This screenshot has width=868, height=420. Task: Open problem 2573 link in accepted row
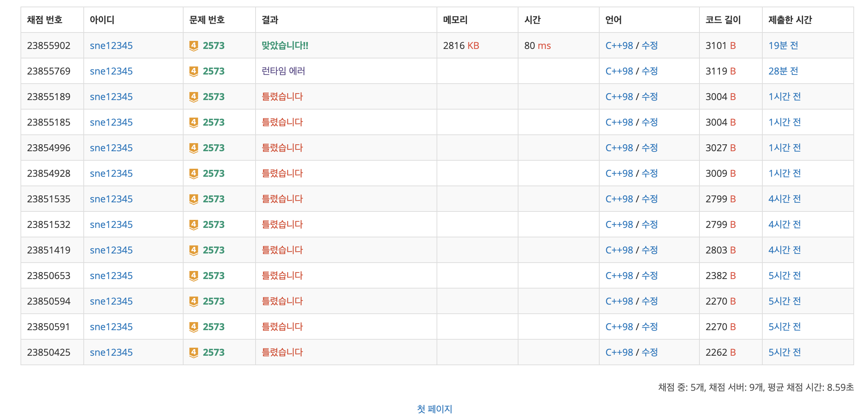[214, 46]
